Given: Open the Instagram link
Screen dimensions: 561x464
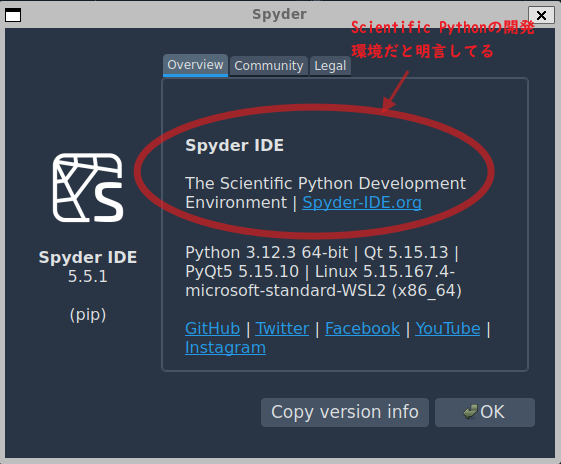Looking at the screenshot, I should 225,347.
